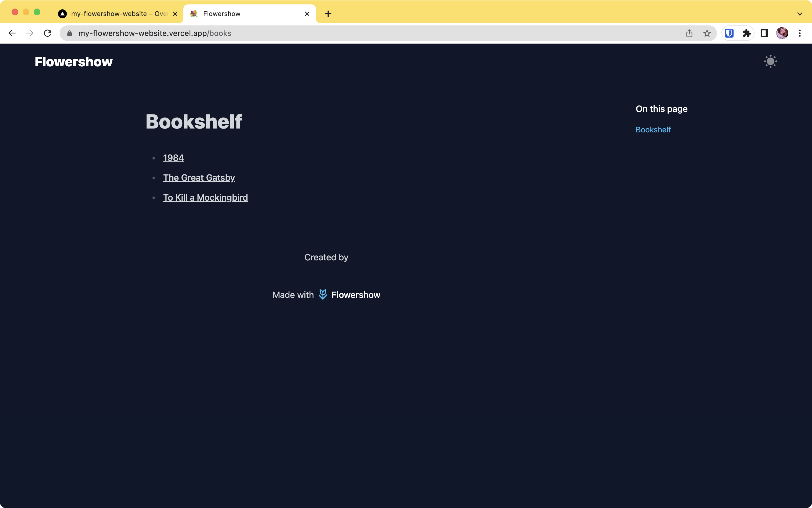Open the Bitwarden extension icon
812x508 pixels.
(x=729, y=33)
